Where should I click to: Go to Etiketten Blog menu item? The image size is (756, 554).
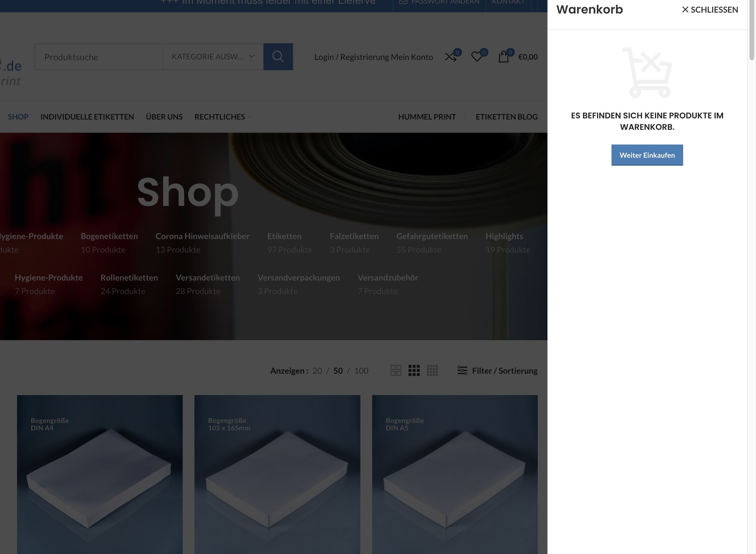506,117
